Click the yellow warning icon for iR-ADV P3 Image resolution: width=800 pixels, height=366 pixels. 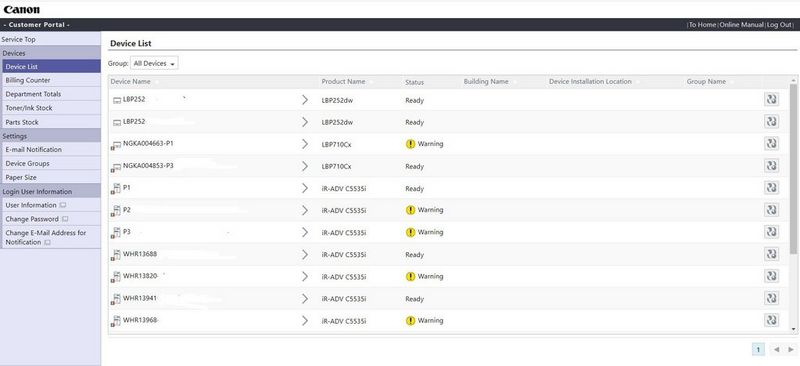(x=410, y=232)
